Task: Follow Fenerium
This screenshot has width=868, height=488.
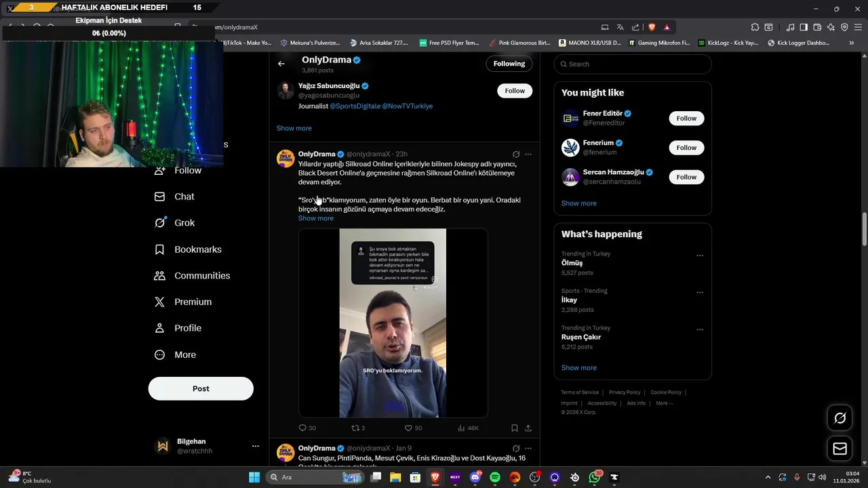Action: coord(686,148)
